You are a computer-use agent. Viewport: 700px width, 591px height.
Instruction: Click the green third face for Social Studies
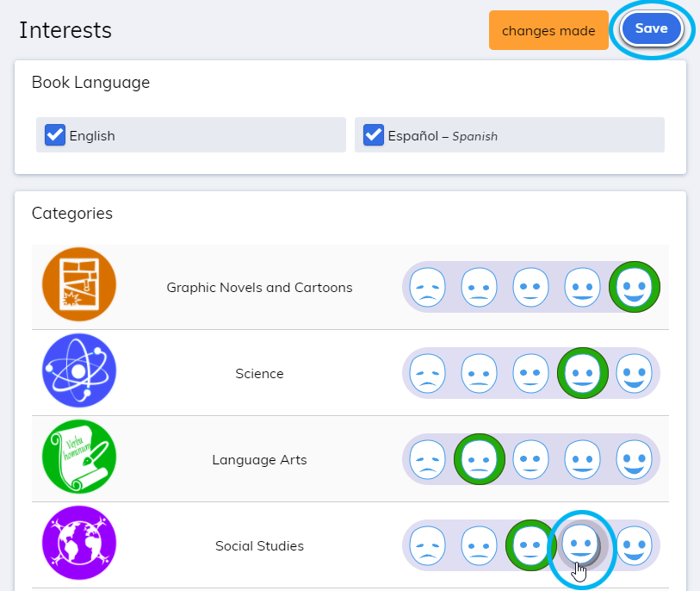530,545
